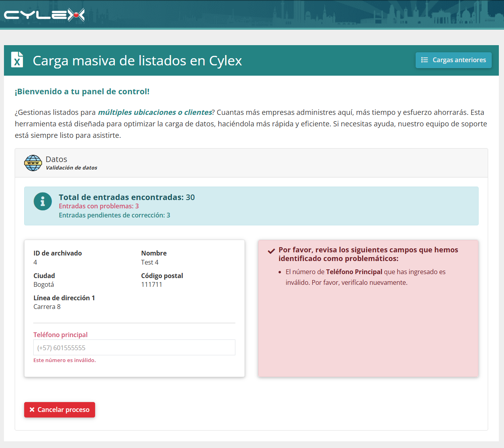Click 'Entradas pendientes de corrección: 3' text
Viewport: 504px width, 448px height.
pos(115,215)
